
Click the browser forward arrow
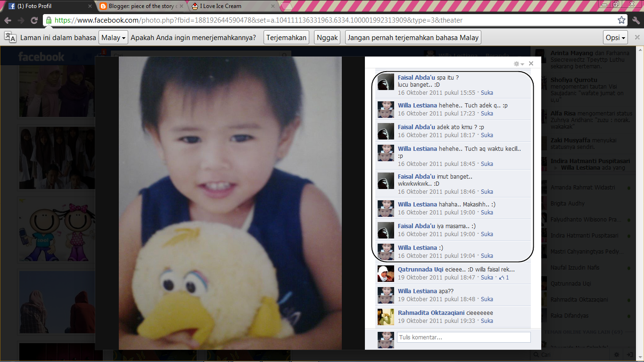(x=21, y=20)
